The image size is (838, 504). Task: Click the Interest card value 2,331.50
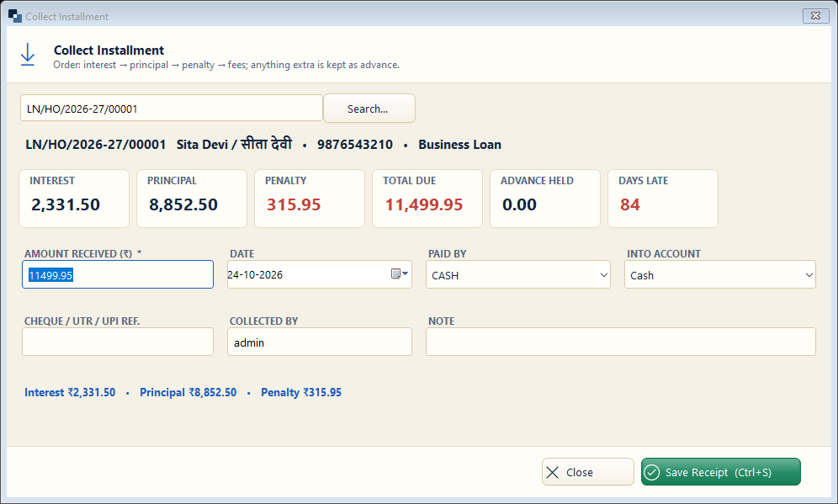pyautogui.click(x=66, y=204)
